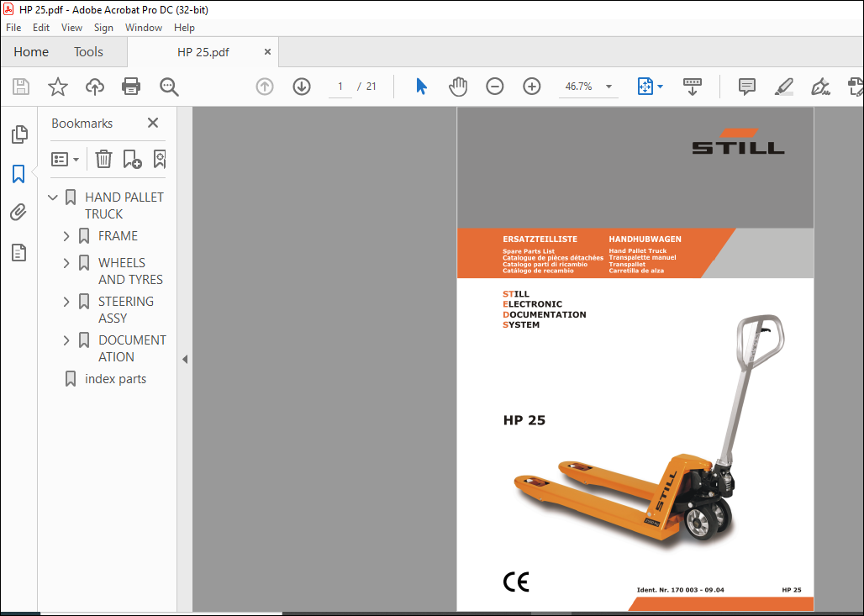Expand WHEELS AND TYRES bookmark
The image size is (864, 616).
tap(66, 263)
